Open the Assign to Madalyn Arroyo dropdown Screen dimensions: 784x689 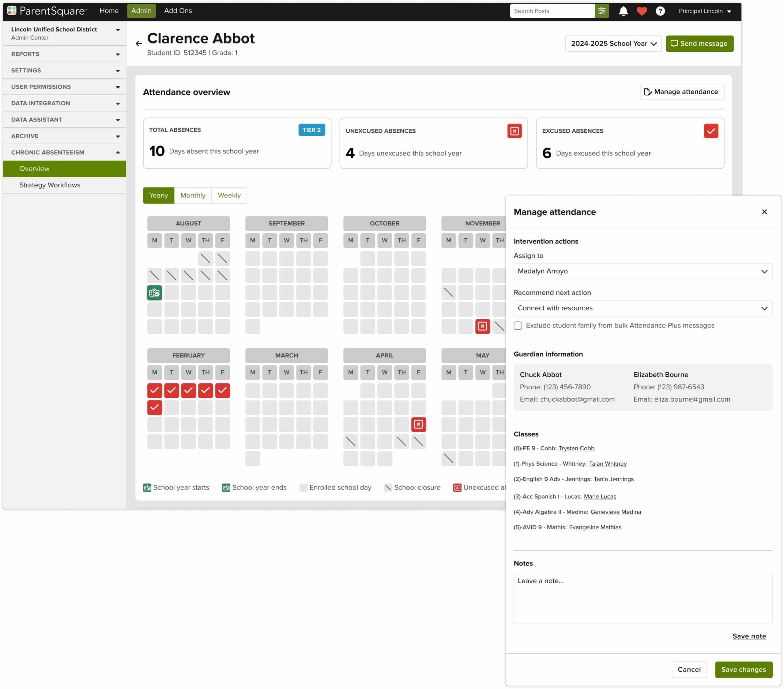click(643, 271)
